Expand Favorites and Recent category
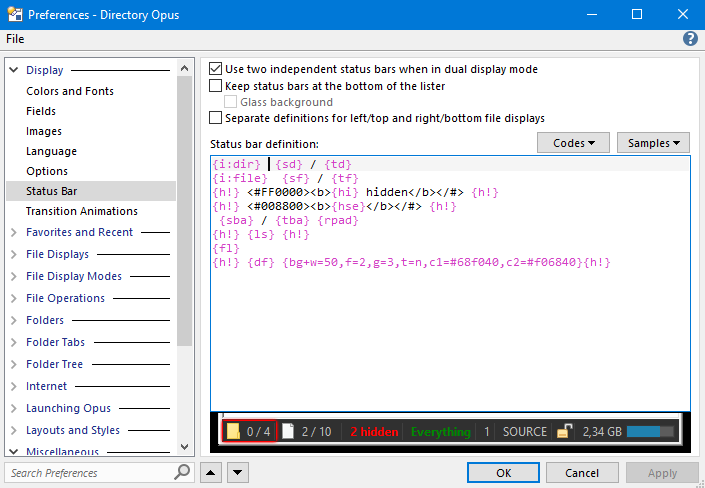The width and height of the screenshot is (705, 488). (x=14, y=232)
